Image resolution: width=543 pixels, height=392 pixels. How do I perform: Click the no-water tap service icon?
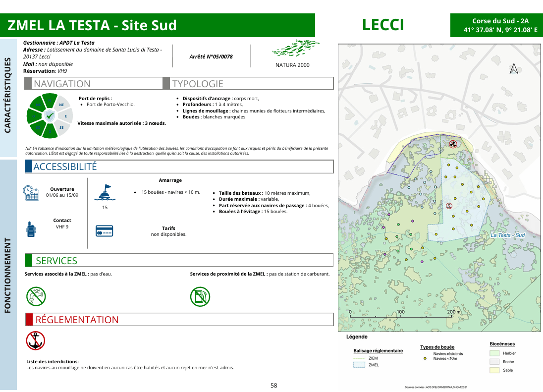[36, 296]
